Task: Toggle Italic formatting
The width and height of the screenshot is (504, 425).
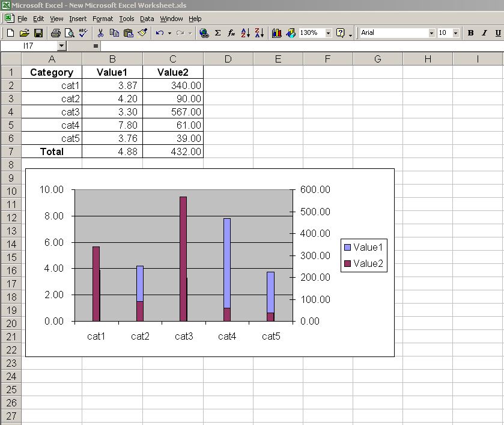Action: (484, 33)
